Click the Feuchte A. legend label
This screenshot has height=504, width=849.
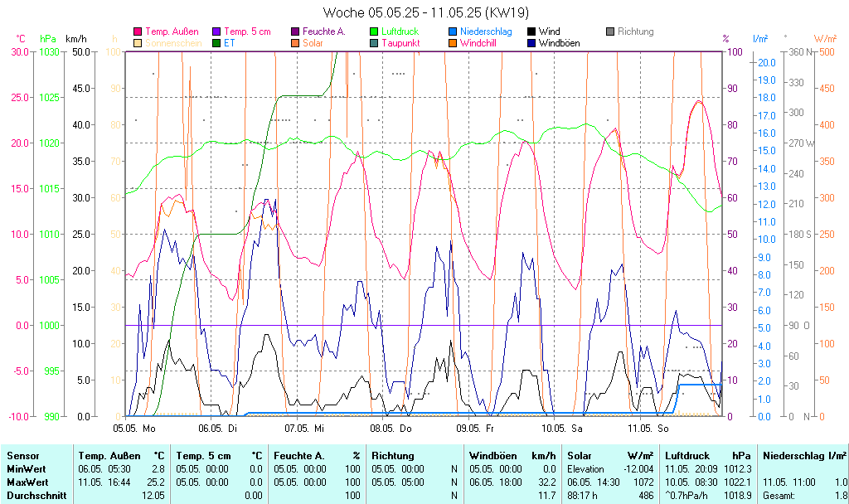point(323,31)
